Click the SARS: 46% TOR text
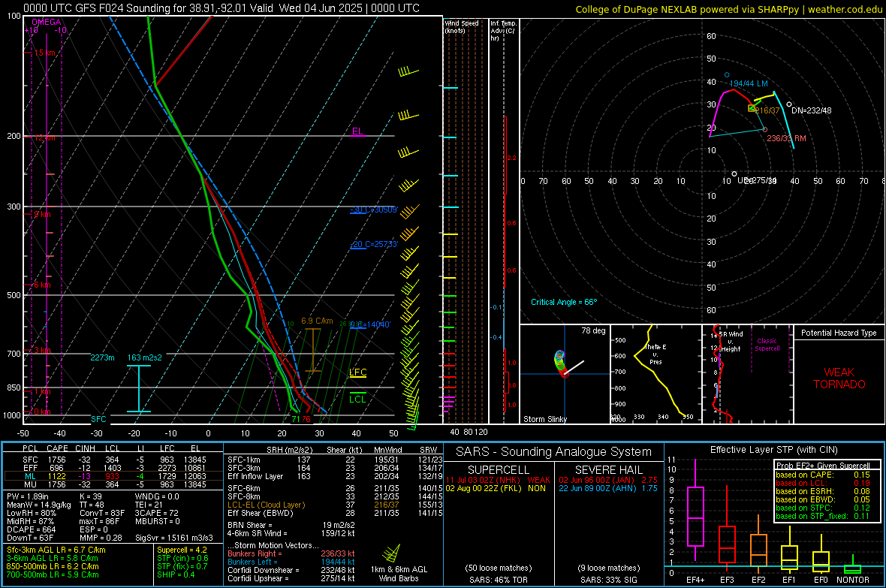Viewport: 886px width, 588px height. (x=498, y=580)
